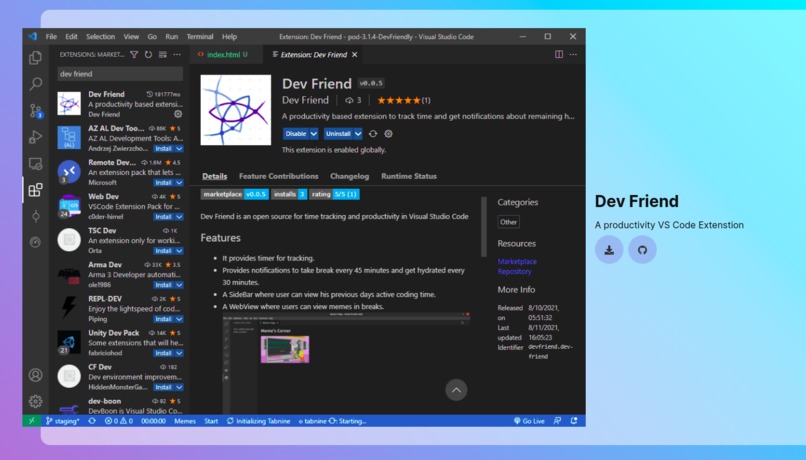Close the Extension: Dev Friend tab
This screenshot has width=806, height=460.
click(355, 54)
